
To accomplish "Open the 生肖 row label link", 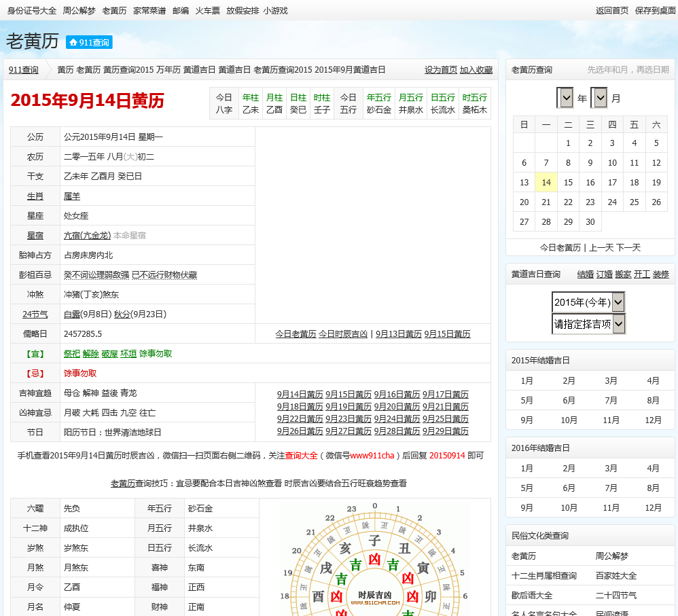I will click(x=35, y=196).
